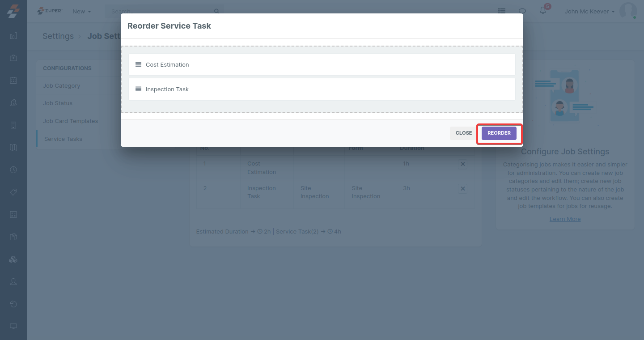Open the customers people icon in the sidebar
This screenshot has height=340, width=644.
(x=13, y=102)
